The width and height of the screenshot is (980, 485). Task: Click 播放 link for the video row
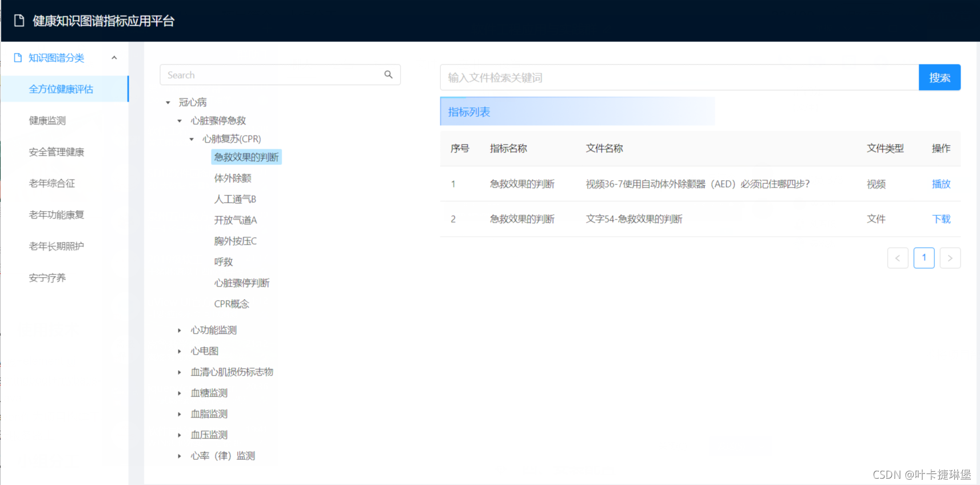click(x=941, y=184)
